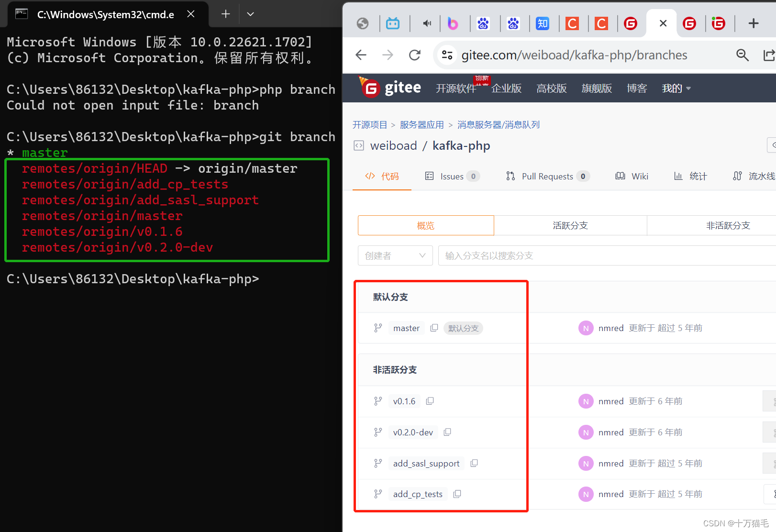776x532 pixels.
Task: Switch to the first red C tab
Action: pyautogui.click(x=572, y=23)
